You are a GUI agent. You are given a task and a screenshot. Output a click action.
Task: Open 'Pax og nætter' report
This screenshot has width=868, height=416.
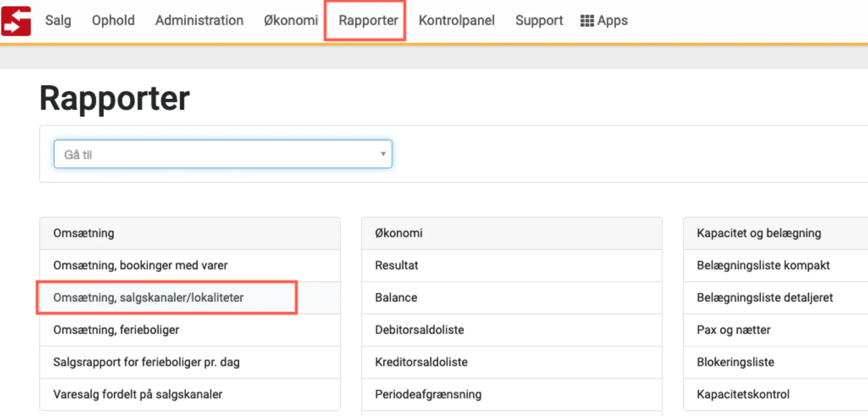click(x=775, y=330)
